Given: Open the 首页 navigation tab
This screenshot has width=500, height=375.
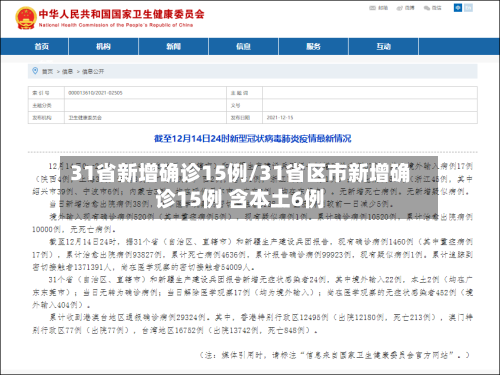Looking at the screenshot, I should (x=42, y=46).
